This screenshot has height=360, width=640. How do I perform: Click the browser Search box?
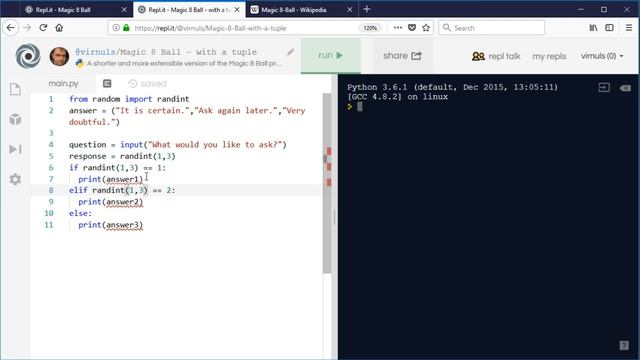click(491, 28)
